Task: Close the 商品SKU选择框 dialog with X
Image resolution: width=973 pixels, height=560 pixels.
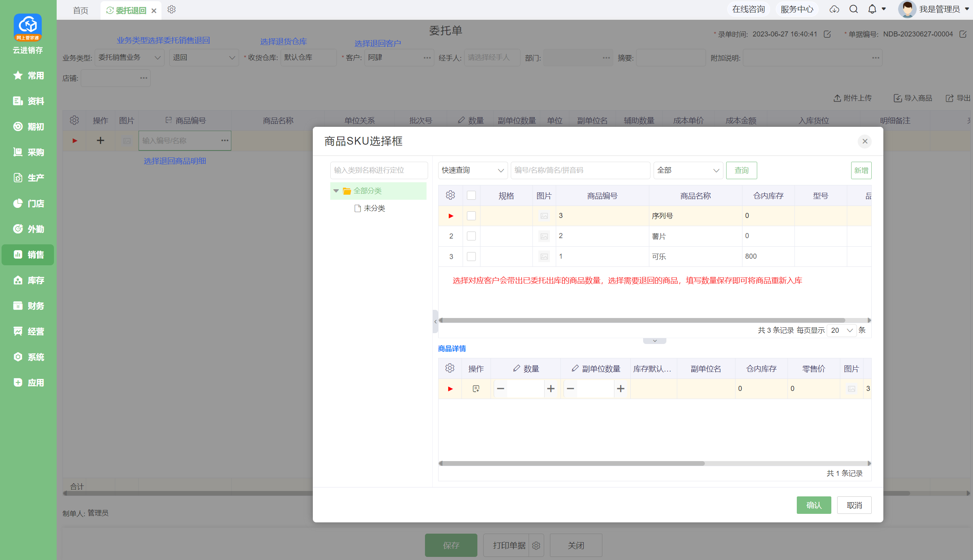Action: [x=865, y=142]
